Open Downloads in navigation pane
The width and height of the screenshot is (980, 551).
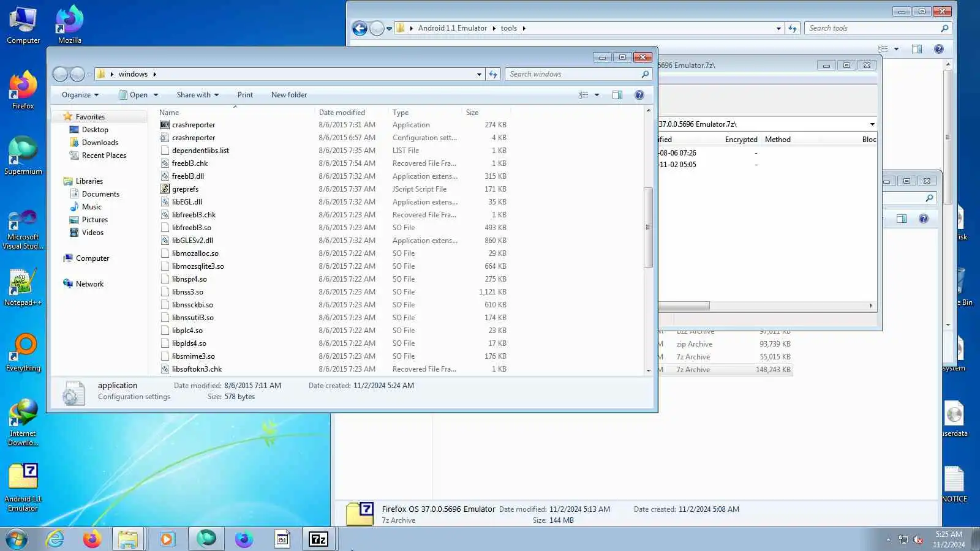click(x=100, y=143)
